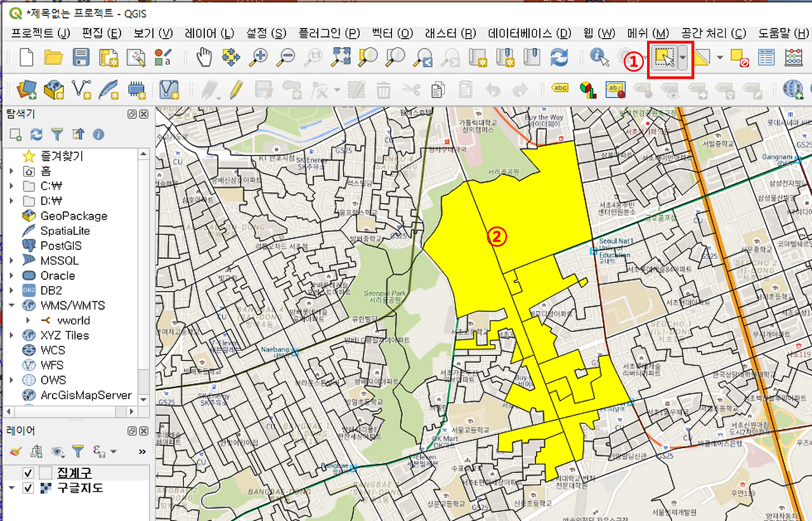Open the 벡터 menu
Image resolution: width=812 pixels, height=521 pixels.
391,32
